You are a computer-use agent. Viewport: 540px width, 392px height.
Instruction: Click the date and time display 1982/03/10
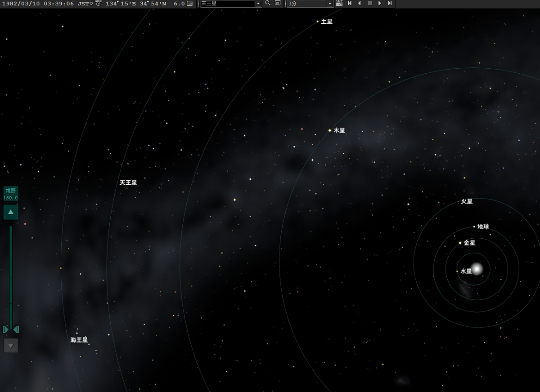tap(38, 4)
